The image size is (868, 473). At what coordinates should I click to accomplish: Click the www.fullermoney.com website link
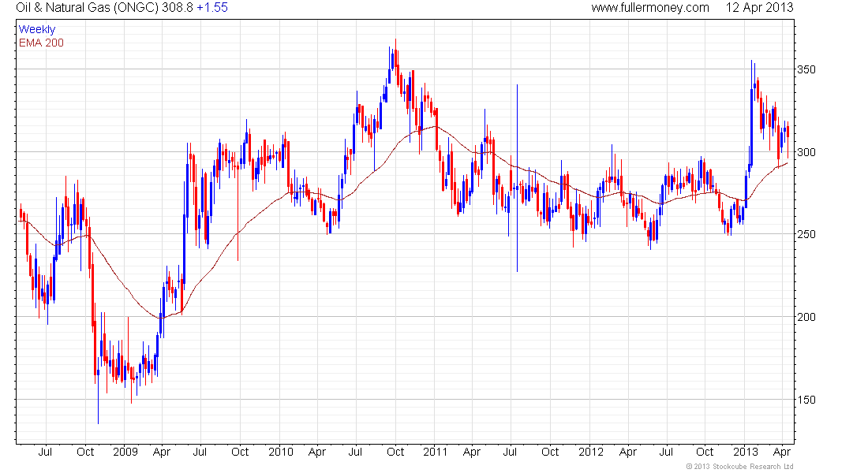tap(650, 8)
